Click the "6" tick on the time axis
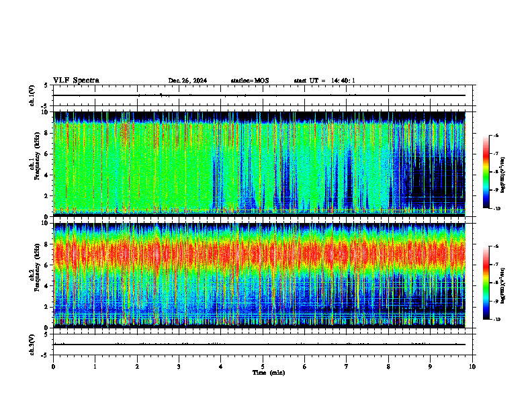 coord(305,367)
